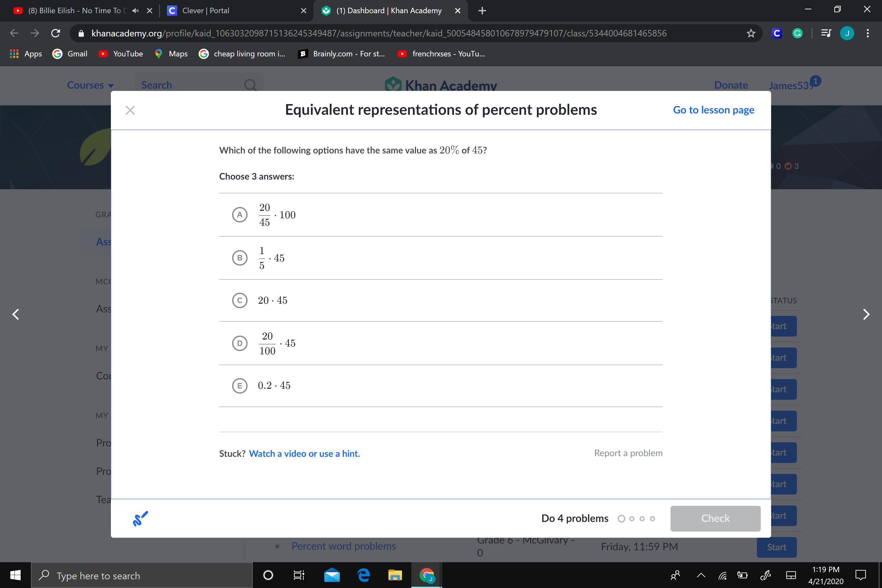Select answer choice D, 20 over 100 times 45
Viewport: 882px width, 588px height.
[240, 343]
